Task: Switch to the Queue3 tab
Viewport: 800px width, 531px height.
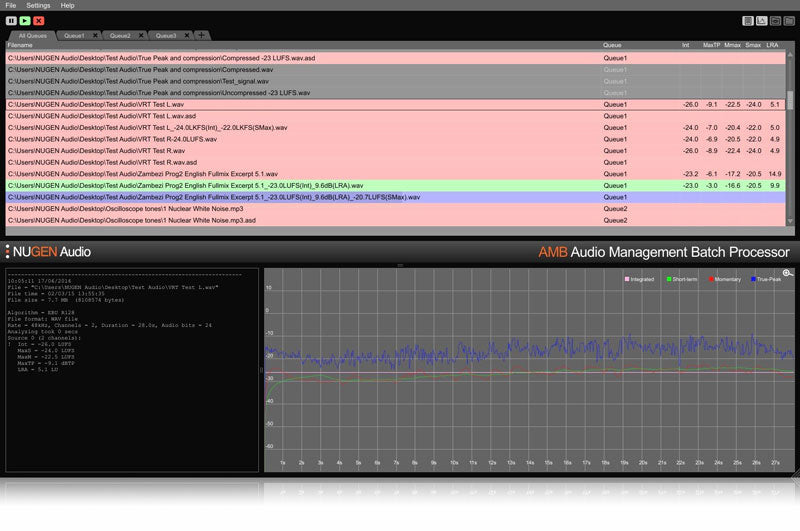Action: (166, 36)
